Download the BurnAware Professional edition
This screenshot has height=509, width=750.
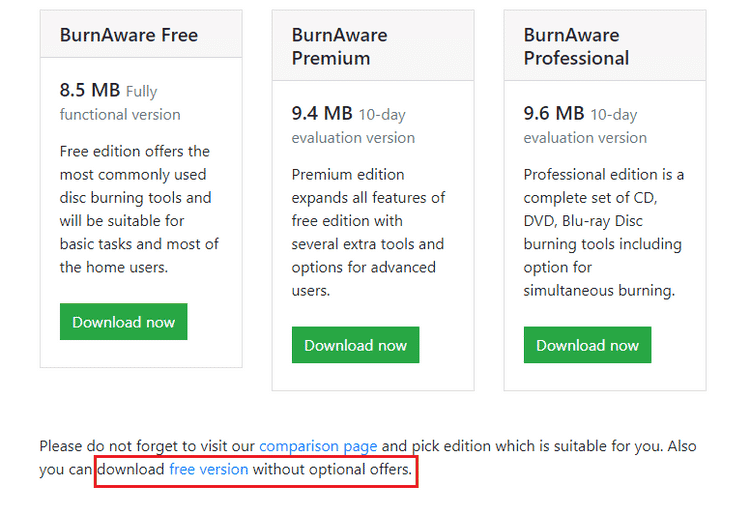[x=587, y=345]
